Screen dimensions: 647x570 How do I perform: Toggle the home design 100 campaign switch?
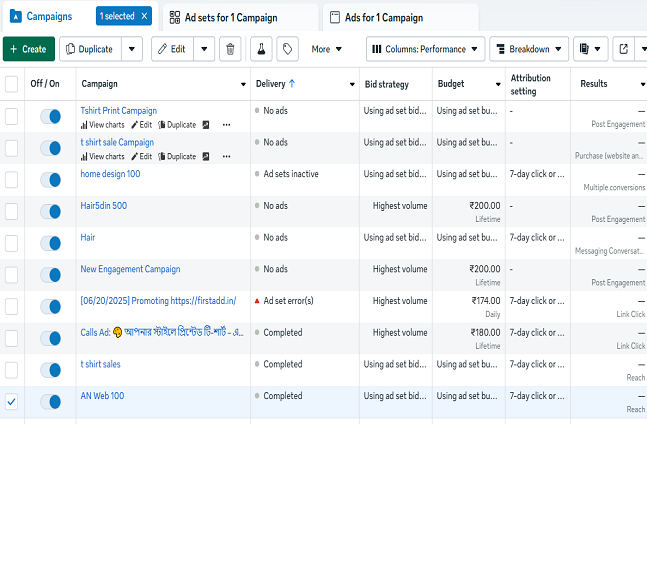coord(50,180)
